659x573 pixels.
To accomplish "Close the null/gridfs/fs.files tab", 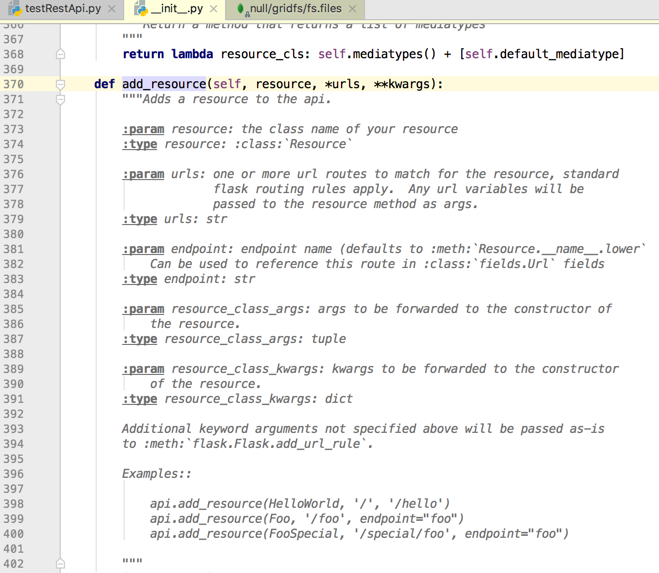I will (353, 9).
